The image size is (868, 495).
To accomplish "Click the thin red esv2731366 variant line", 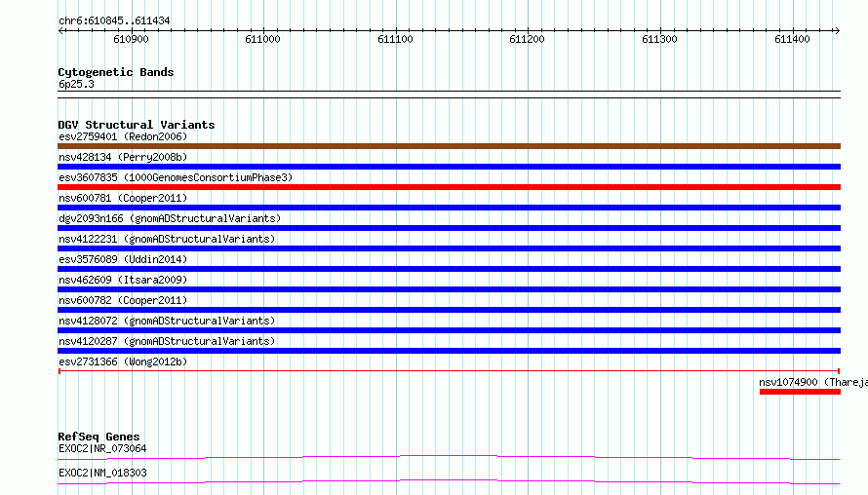I will pos(449,371).
